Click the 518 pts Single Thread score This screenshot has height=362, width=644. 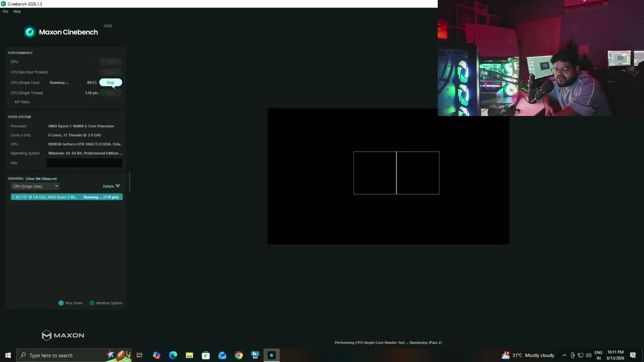pos(92,93)
